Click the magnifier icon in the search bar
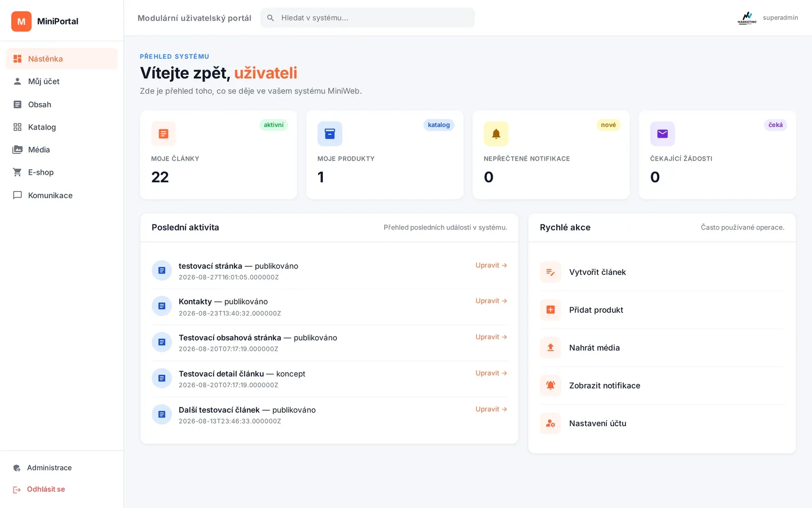 [270, 18]
